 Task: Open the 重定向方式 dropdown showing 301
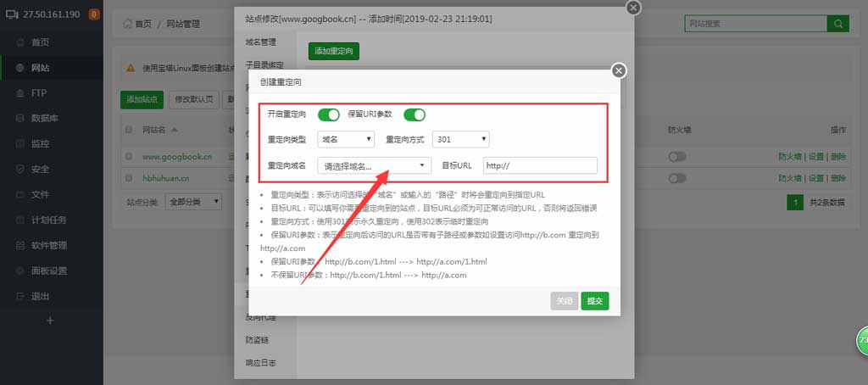(460, 140)
